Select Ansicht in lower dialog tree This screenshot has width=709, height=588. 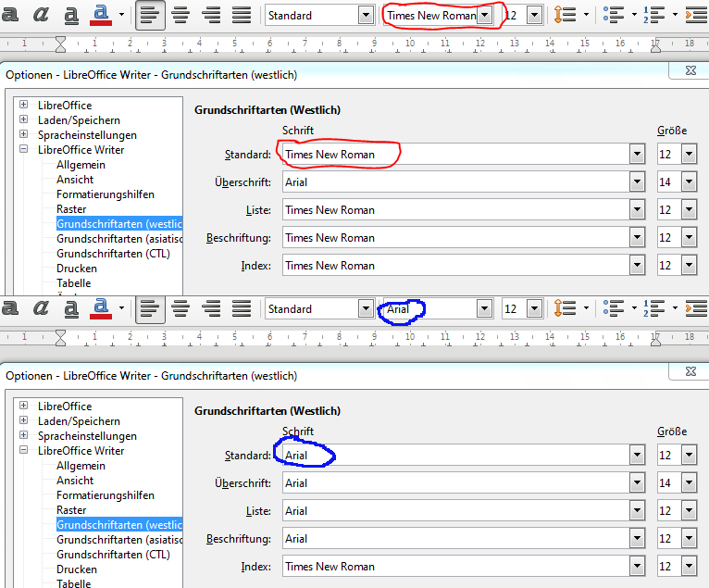tap(75, 481)
